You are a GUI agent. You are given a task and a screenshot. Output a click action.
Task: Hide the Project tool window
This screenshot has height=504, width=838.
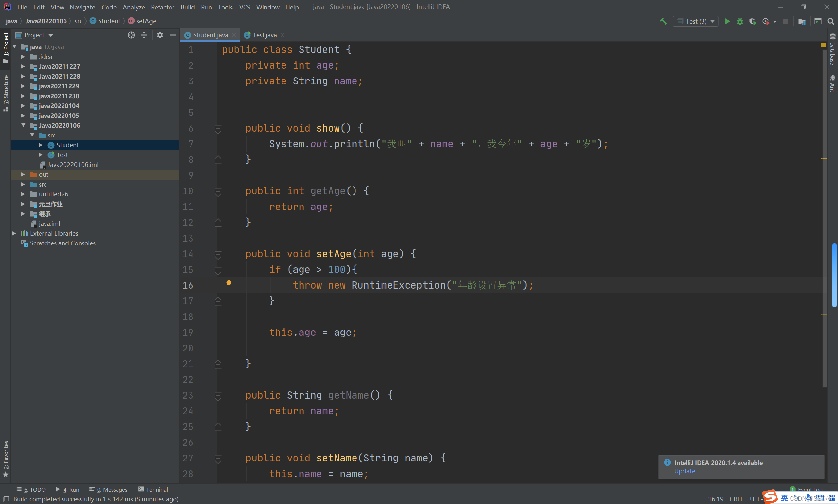[173, 35]
